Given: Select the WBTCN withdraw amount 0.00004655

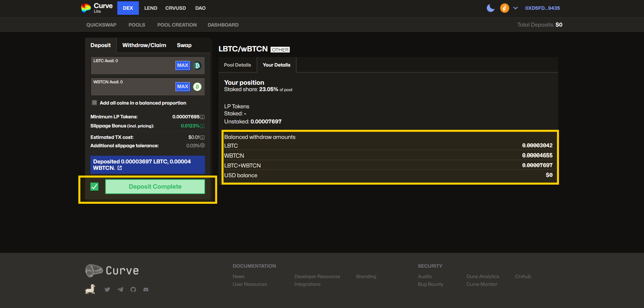Looking at the screenshot, I should [x=537, y=156].
